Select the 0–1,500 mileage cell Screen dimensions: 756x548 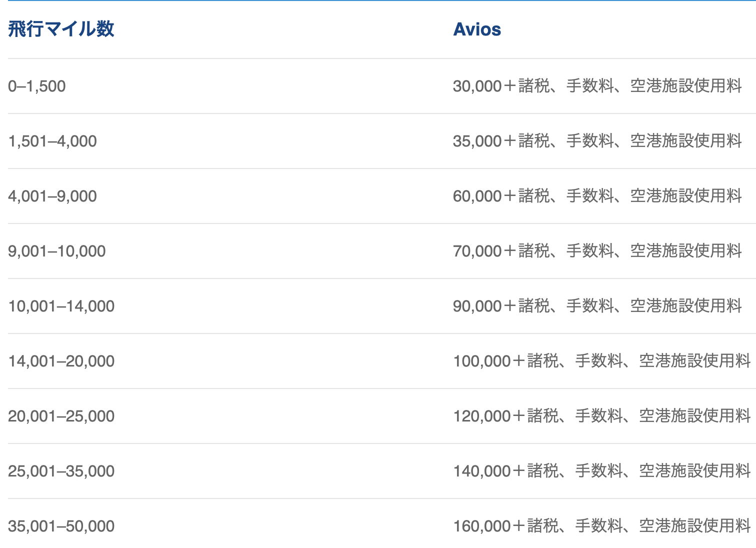[x=37, y=86]
